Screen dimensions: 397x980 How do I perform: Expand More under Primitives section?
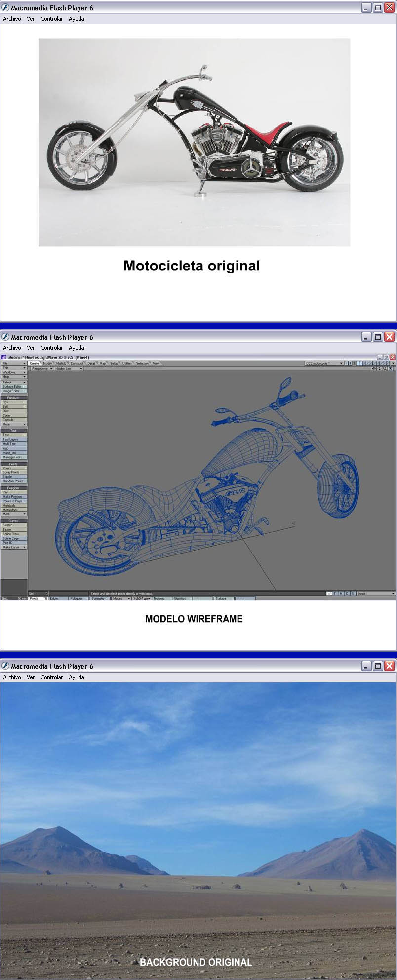14,424
